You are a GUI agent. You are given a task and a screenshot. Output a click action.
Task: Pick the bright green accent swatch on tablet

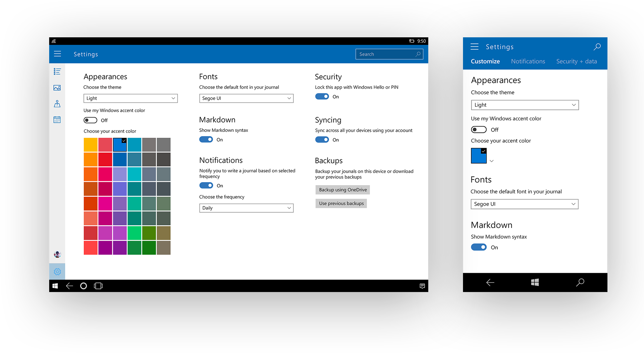[134, 233]
